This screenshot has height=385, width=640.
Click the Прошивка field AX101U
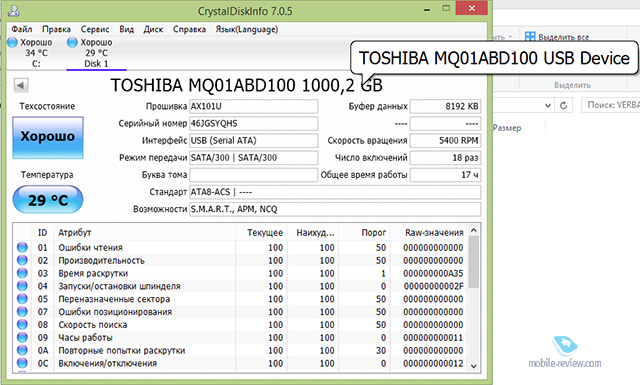(253, 107)
